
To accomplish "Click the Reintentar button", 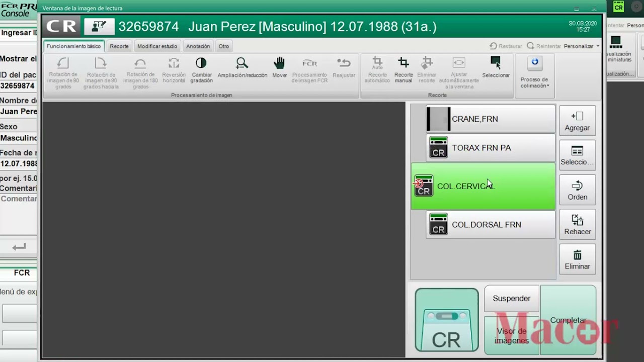I will point(544,46).
